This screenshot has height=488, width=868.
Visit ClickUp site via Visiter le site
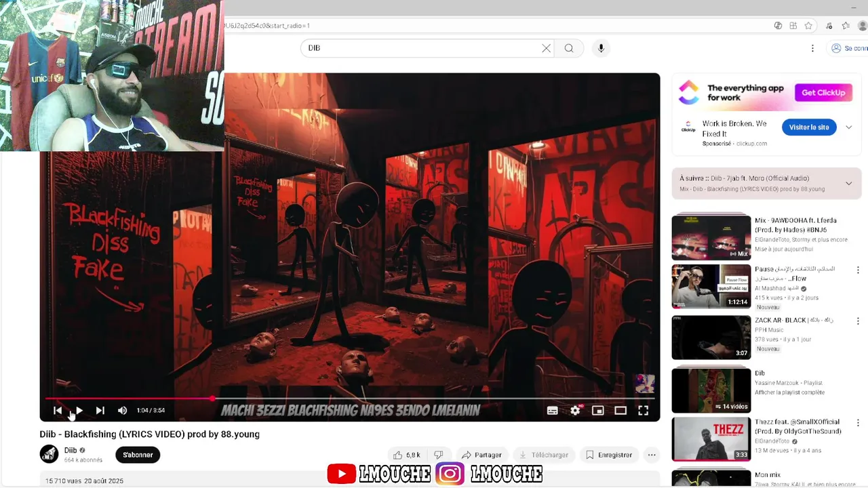pyautogui.click(x=809, y=127)
